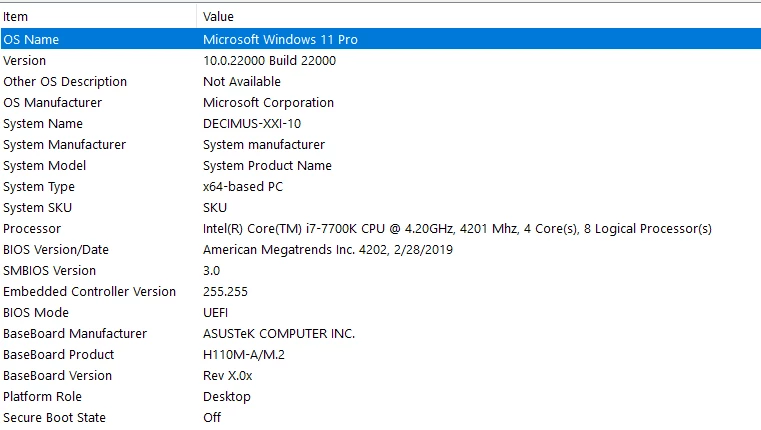Click the Not Available value
This screenshot has height=430, width=761.
coord(242,82)
